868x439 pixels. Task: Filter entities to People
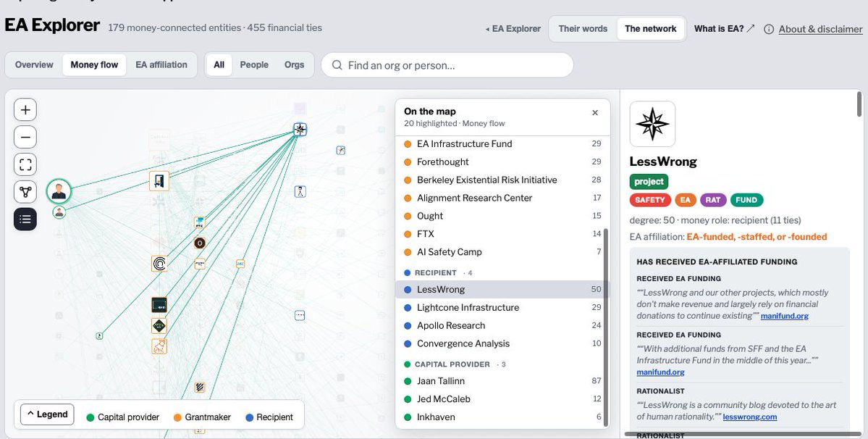pos(254,64)
